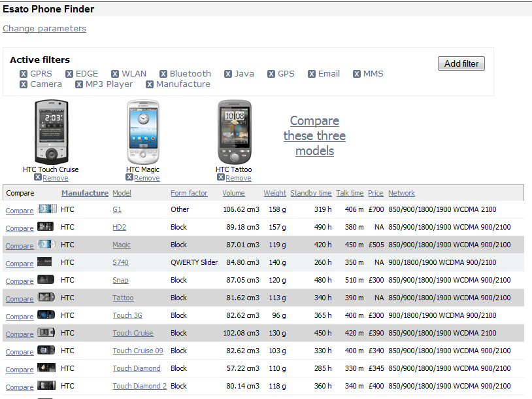Click the Touch 3G row thumbnail
This screenshot has height=399, width=532.
click(46, 315)
